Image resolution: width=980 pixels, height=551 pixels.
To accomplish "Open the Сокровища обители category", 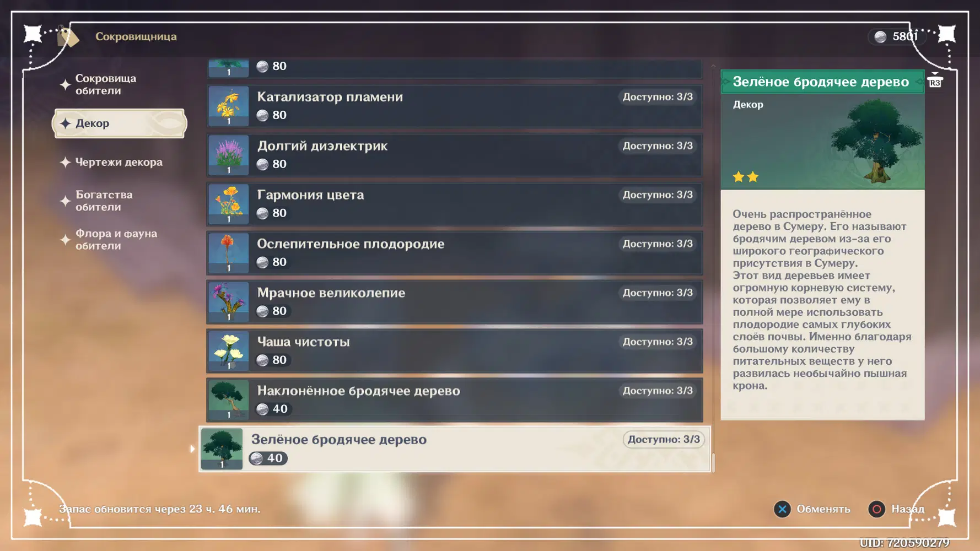I will pos(106,84).
